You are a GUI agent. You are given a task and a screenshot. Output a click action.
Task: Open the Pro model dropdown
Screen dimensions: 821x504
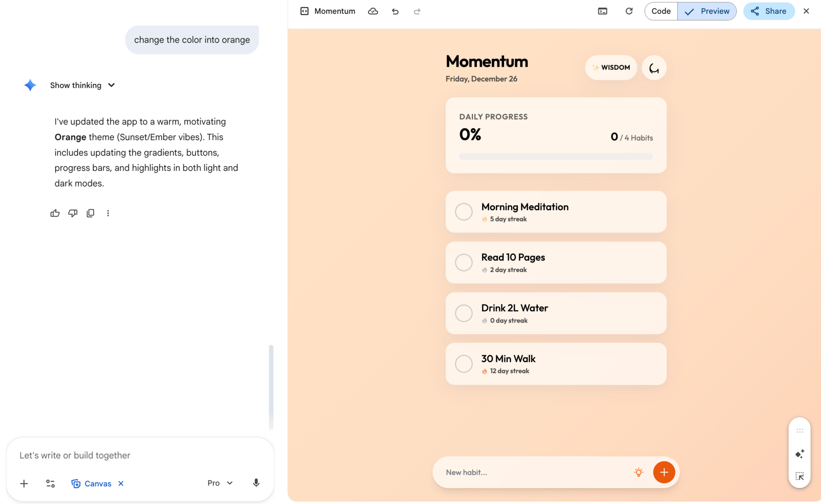219,483
